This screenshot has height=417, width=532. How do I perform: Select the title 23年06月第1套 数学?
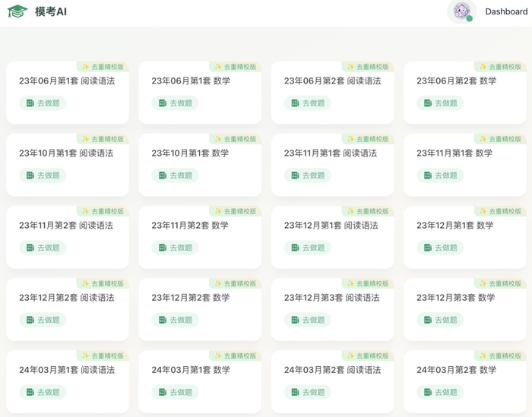191,81
